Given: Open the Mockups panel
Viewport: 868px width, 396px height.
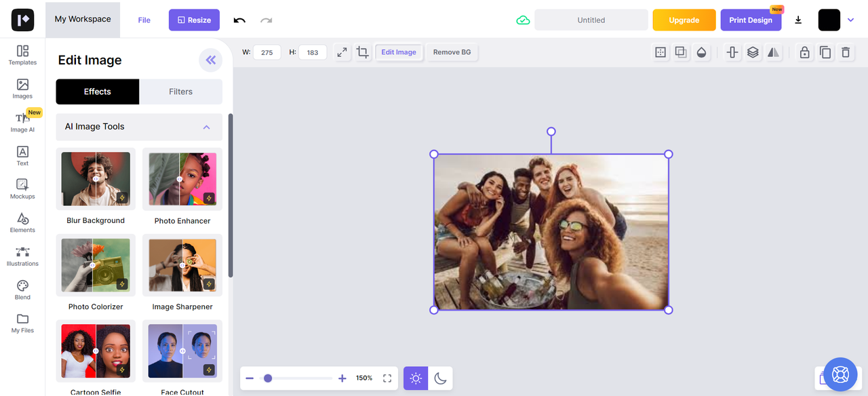Looking at the screenshot, I should tap(22, 189).
